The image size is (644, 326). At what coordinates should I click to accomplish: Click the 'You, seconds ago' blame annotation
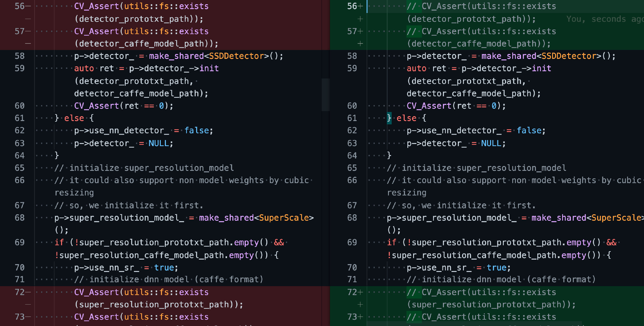(604, 19)
